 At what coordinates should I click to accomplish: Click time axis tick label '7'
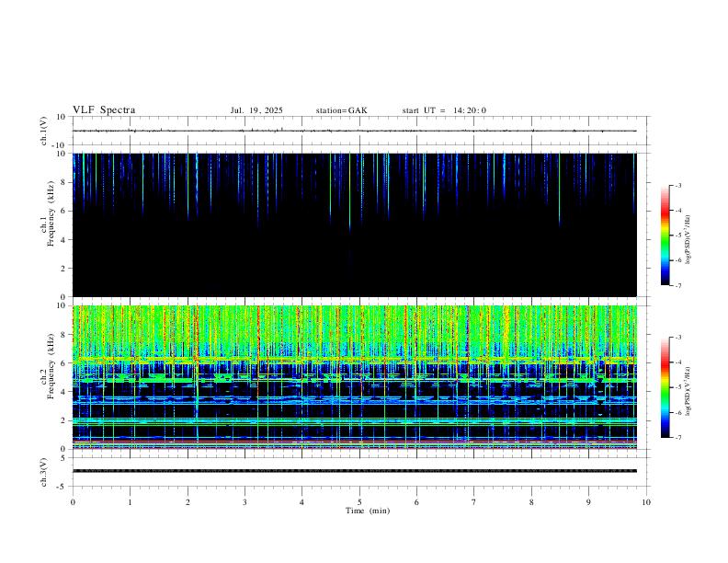[474, 502]
